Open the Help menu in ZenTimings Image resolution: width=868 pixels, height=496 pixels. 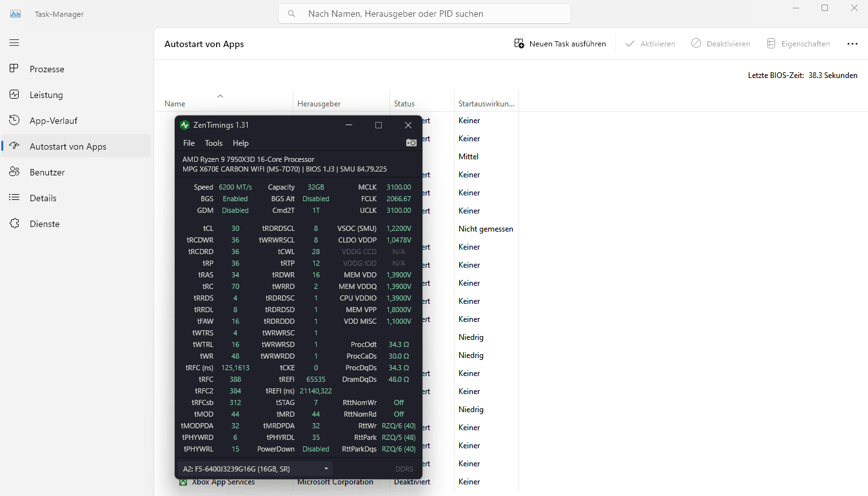(241, 143)
